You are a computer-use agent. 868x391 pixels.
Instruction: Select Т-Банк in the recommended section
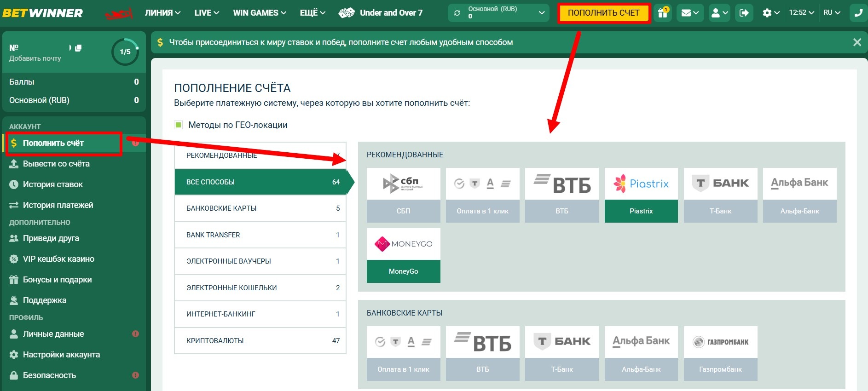[721, 195]
